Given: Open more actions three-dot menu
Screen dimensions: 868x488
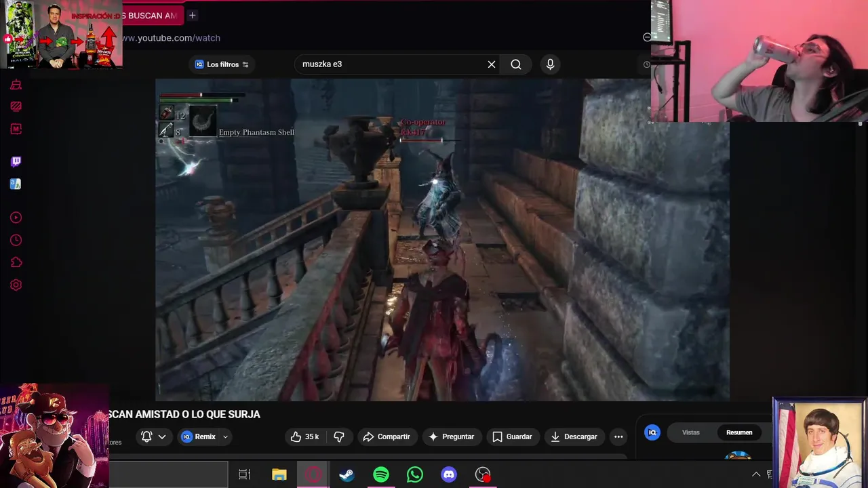Looking at the screenshot, I should click(618, 436).
